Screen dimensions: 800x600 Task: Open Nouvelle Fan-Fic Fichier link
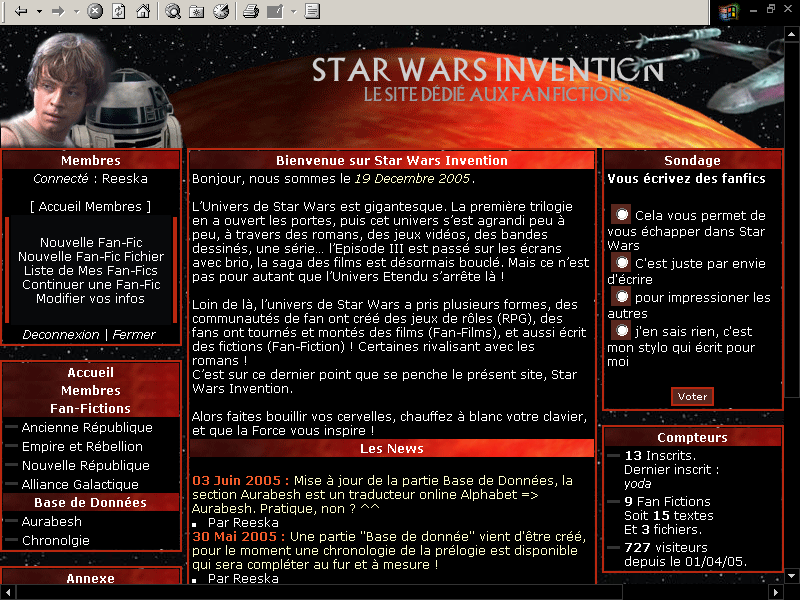[x=91, y=256]
